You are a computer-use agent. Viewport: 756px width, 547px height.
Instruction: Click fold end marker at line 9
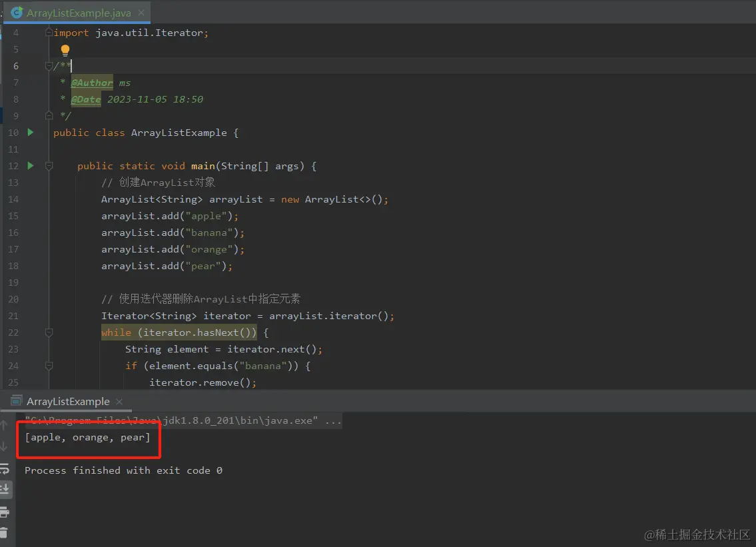(49, 115)
